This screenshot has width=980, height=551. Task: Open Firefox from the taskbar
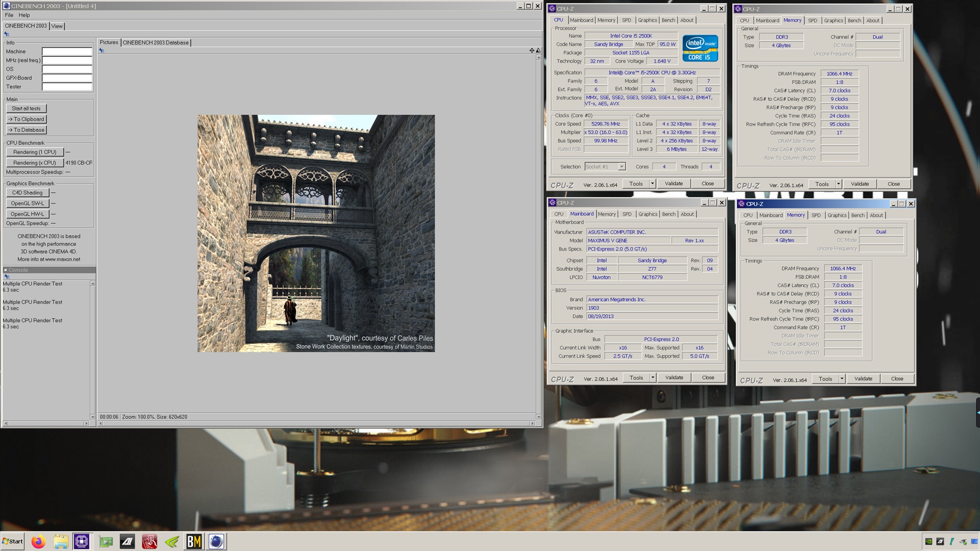pos(38,541)
